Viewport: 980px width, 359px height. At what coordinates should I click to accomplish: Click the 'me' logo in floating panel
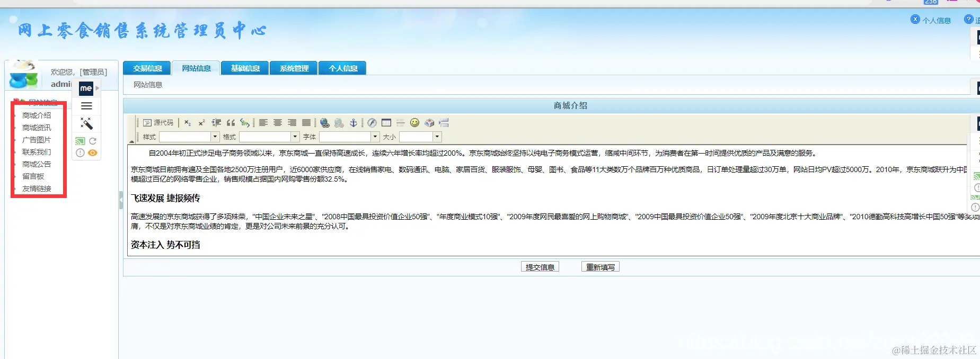click(86, 88)
